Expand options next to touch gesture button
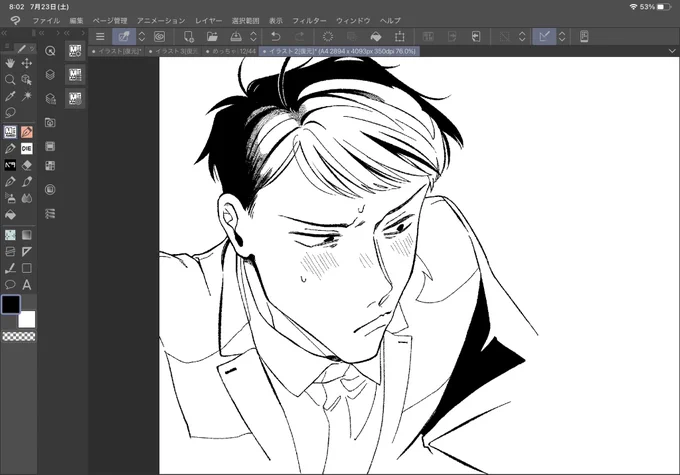The height and width of the screenshot is (475, 680). pyautogui.click(x=141, y=37)
